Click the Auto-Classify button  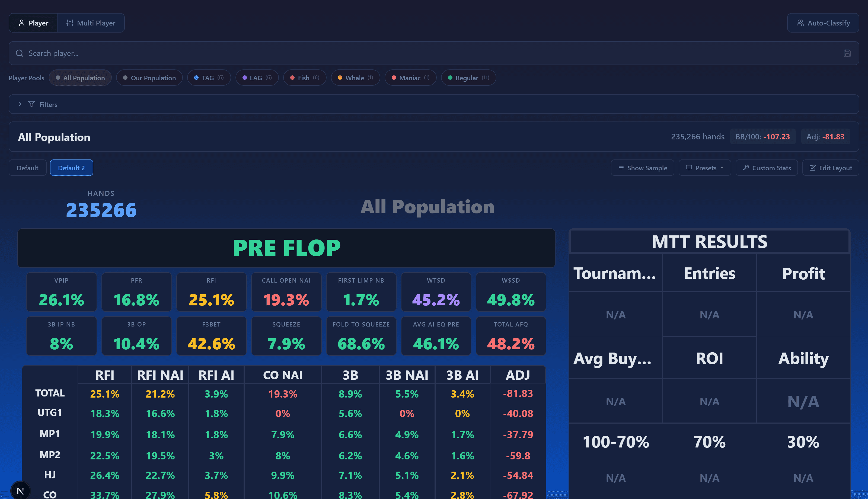823,23
